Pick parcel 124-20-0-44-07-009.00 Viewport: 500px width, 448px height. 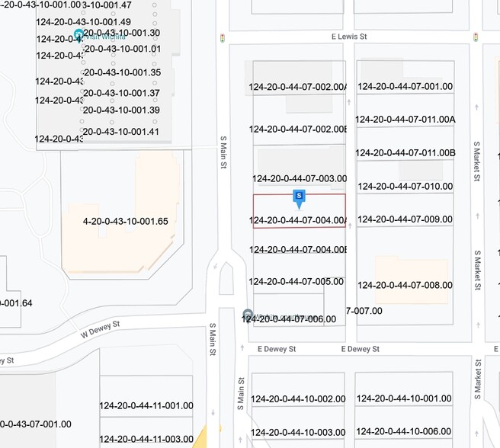coord(405,219)
